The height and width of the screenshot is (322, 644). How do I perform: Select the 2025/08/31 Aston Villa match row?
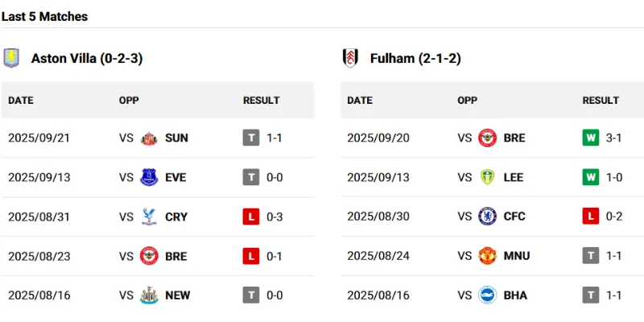pyautogui.click(x=39, y=217)
